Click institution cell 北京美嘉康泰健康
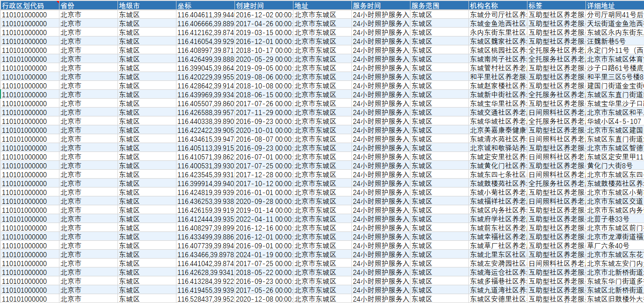644x303 pixels. tap(498, 130)
